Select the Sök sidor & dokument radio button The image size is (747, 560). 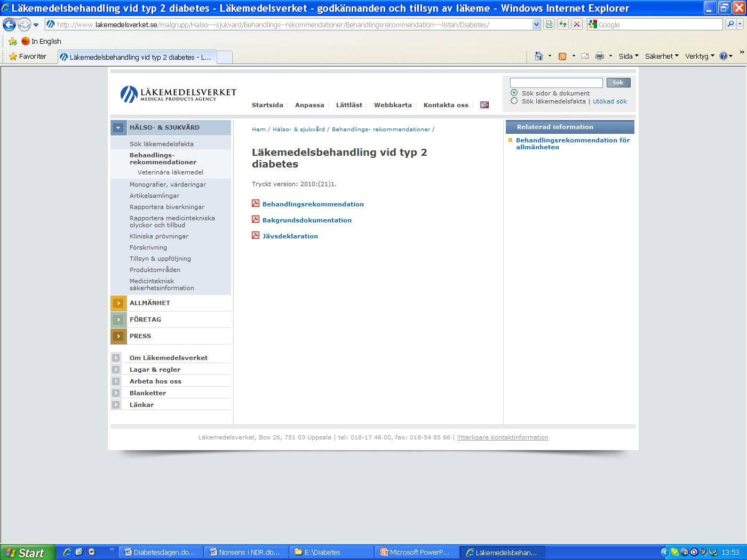coord(514,93)
